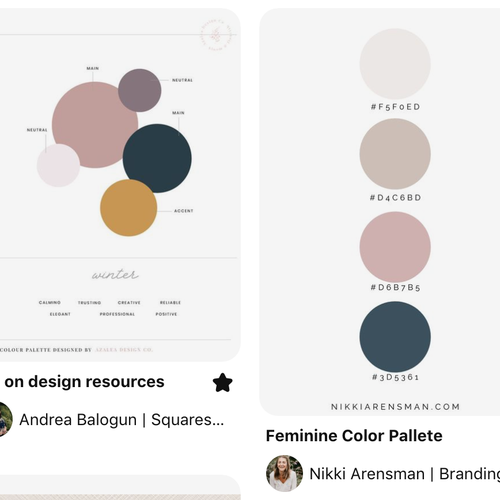Screen dimensions: 500x500
Task: Open Andrea Balogun | Squares profile link
Action: click(122, 420)
